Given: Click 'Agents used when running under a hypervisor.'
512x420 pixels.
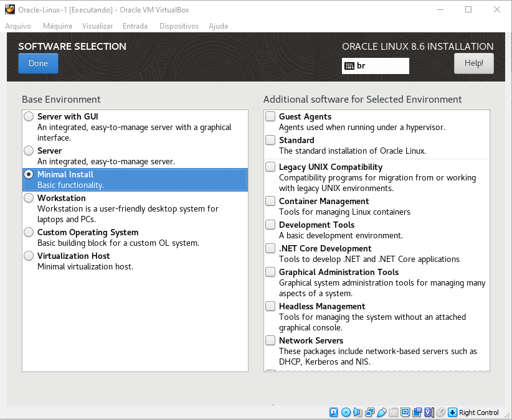Looking at the screenshot, I should (x=362, y=127).
